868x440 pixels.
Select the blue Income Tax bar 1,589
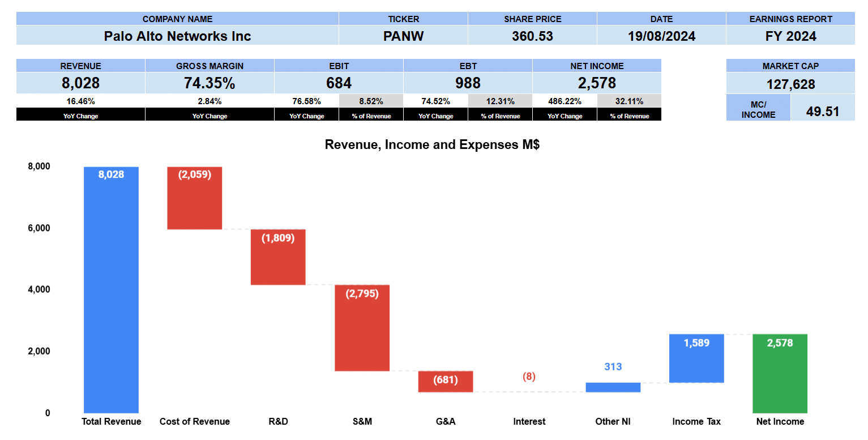point(696,358)
